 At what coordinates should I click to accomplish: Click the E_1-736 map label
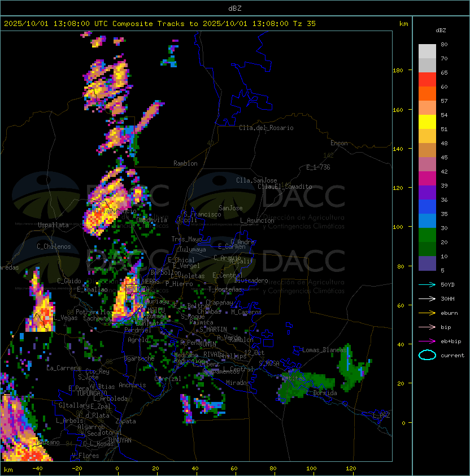[x=318, y=167]
